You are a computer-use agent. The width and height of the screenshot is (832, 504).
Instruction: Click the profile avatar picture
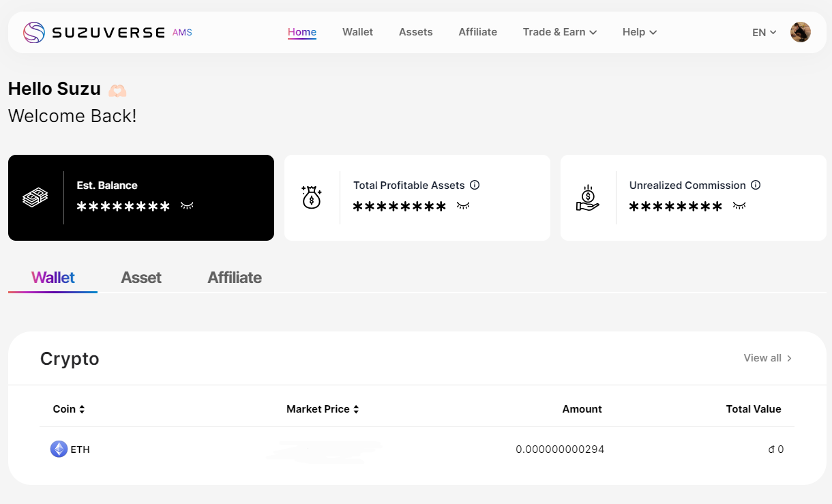click(800, 31)
